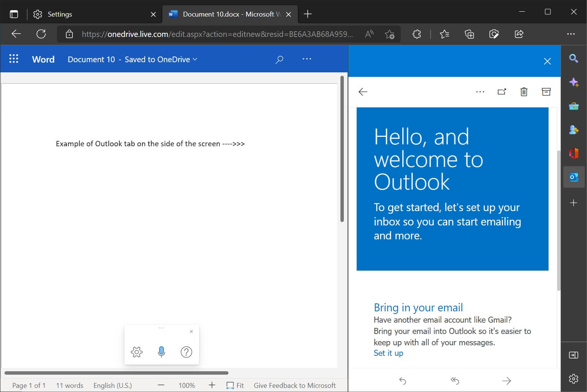Click the 'Example of Outlook tab' document text
The height and width of the screenshot is (392, 587).
pos(150,144)
